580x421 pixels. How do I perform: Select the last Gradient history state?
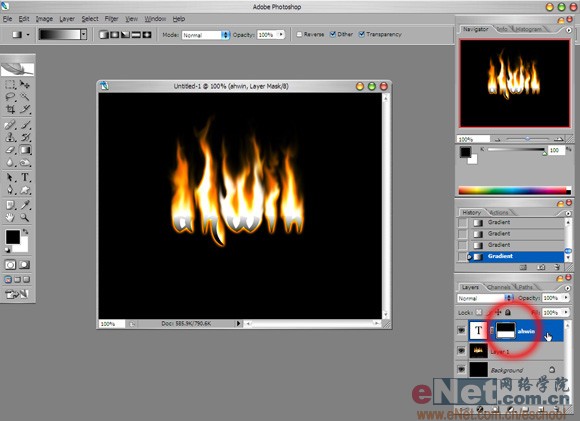pos(515,256)
